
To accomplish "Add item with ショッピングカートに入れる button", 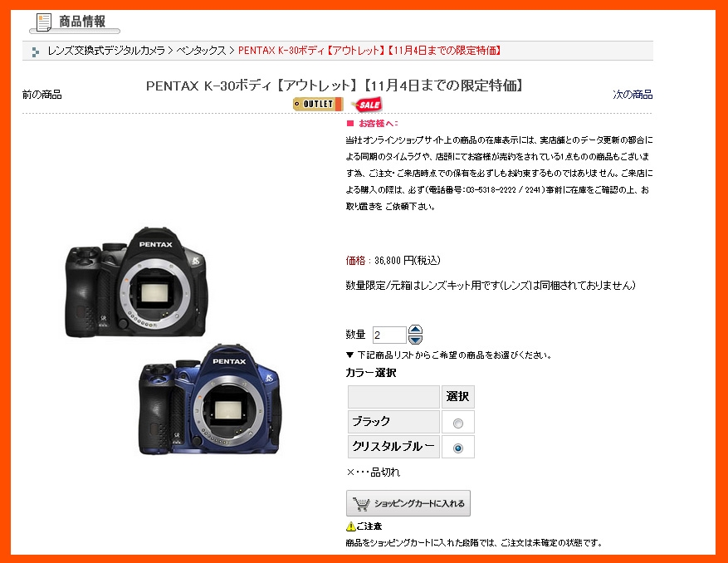I will click(x=408, y=503).
